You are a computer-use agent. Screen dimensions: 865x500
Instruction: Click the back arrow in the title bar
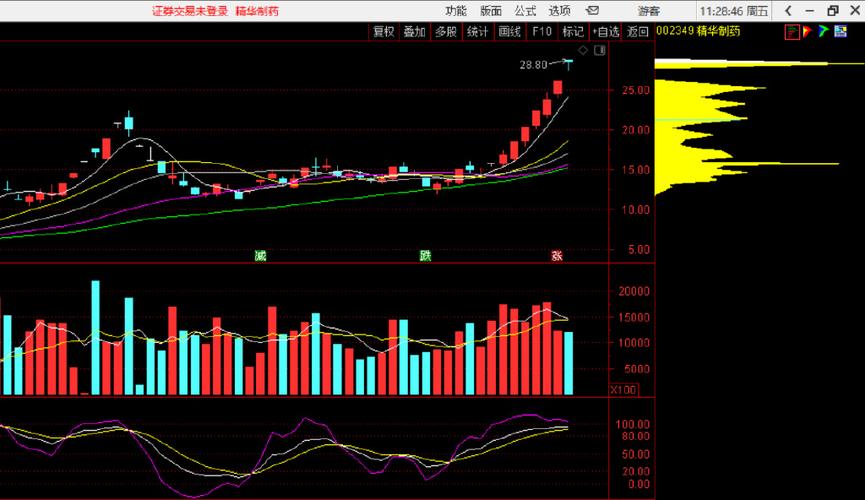pyautogui.click(x=788, y=10)
